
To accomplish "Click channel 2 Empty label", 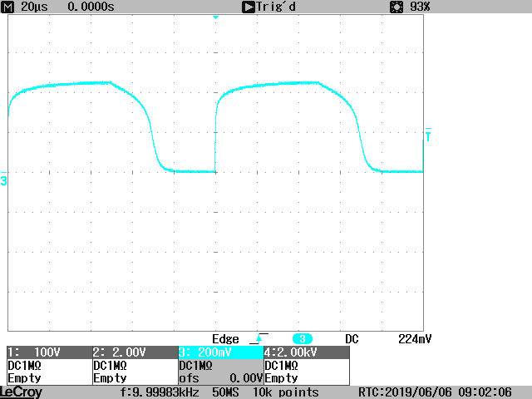I will coord(110,378).
